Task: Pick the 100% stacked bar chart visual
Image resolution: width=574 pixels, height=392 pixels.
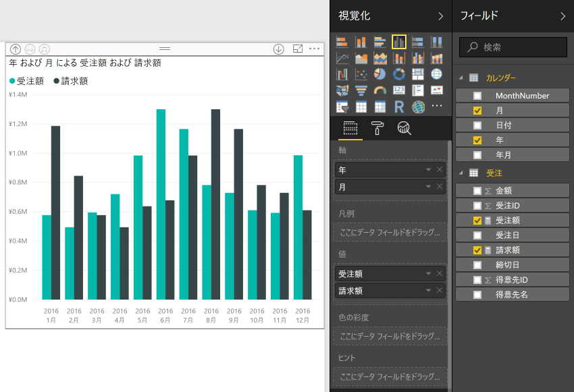Action: coord(418,43)
